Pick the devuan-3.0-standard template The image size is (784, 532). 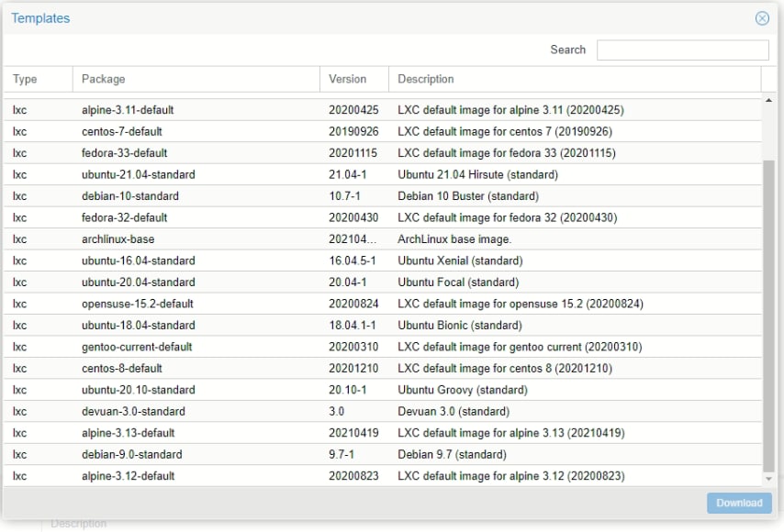tap(133, 412)
